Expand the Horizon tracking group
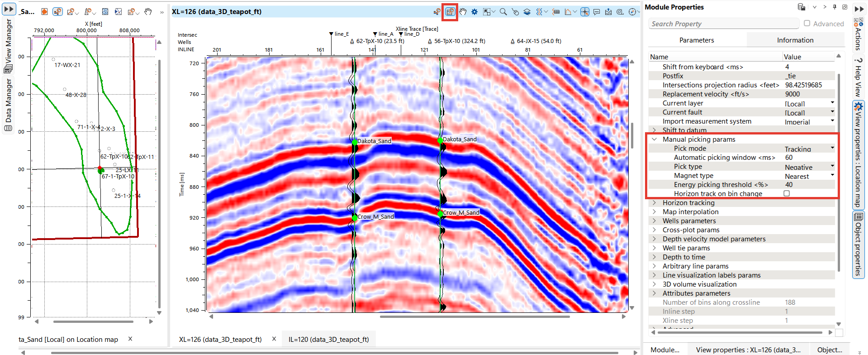The width and height of the screenshot is (868, 355). [654, 203]
